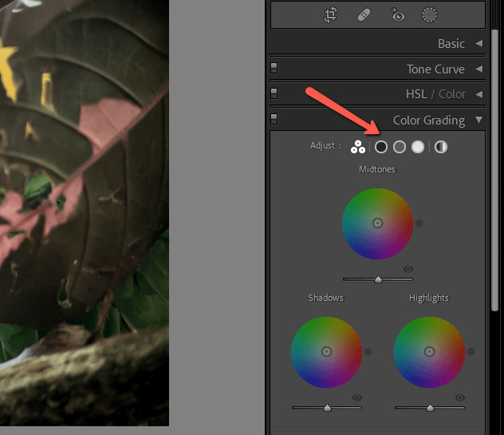Viewport: 504px width, 435px height.
Task: Toggle the HSL panel on/off switch
Action: (x=274, y=93)
